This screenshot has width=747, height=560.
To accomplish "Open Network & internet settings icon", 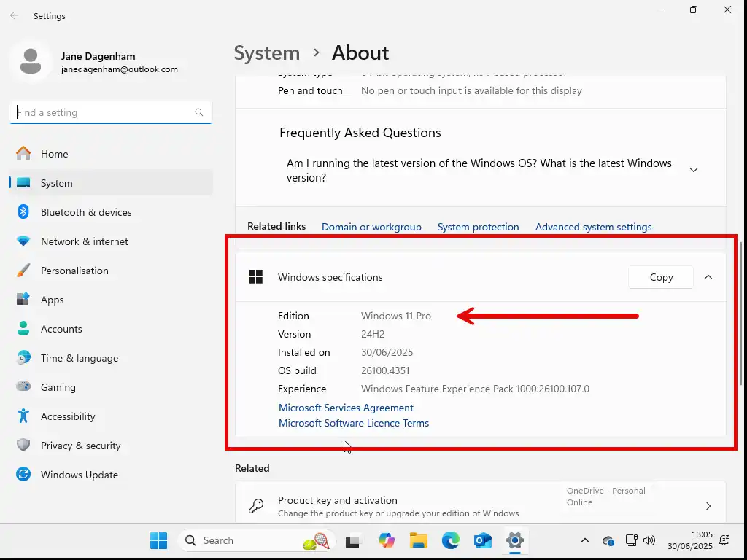I will tap(23, 241).
